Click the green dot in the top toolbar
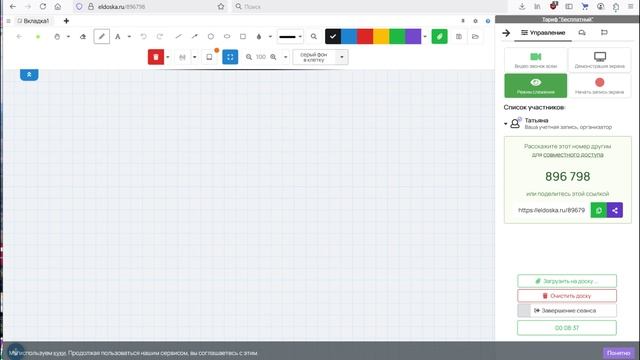 point(38,37)
